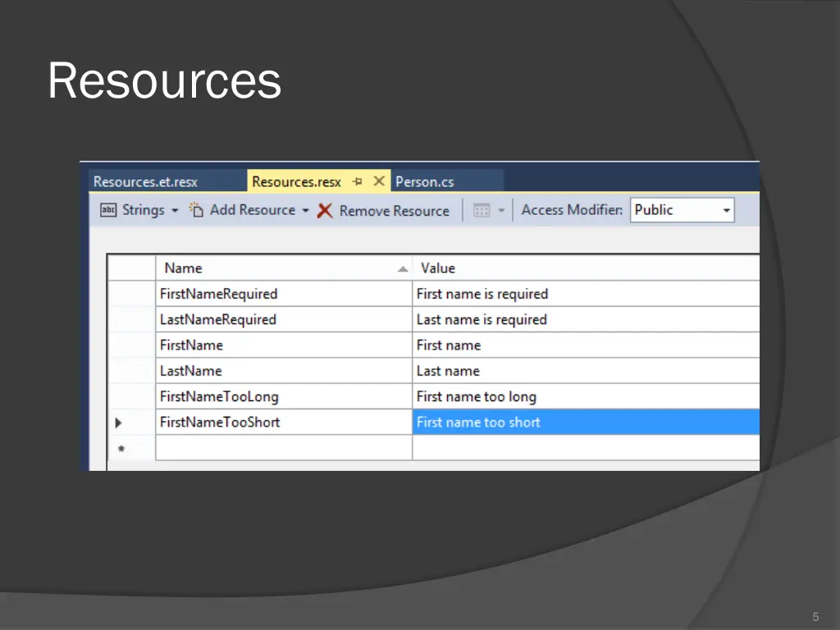Image resolution: width=840 pixels, height=630 pixels.
Task: Click the new row asterisk indicator
Action: pyautogui.click(x=119, y=448)
